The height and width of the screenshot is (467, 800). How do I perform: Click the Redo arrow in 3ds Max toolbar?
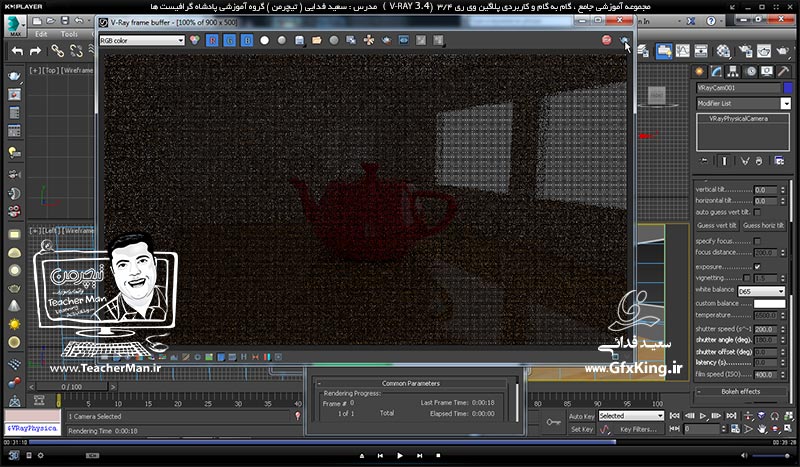pos(35,51)
